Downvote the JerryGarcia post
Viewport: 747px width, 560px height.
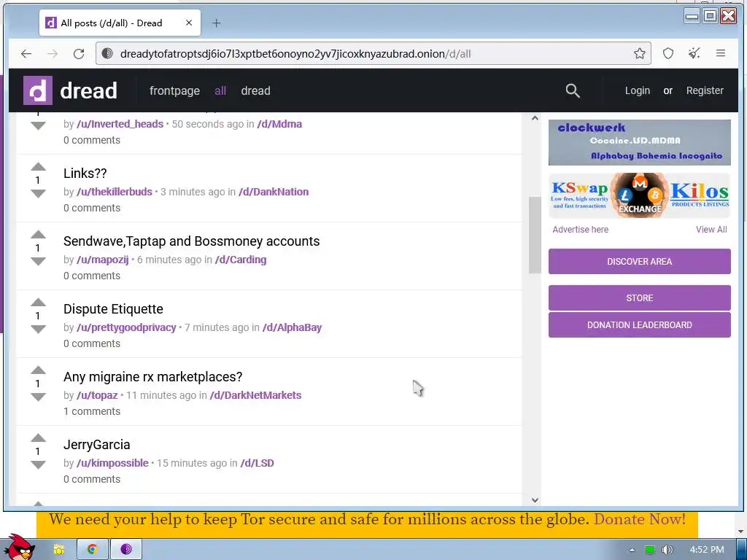click(x=38, y=464)
